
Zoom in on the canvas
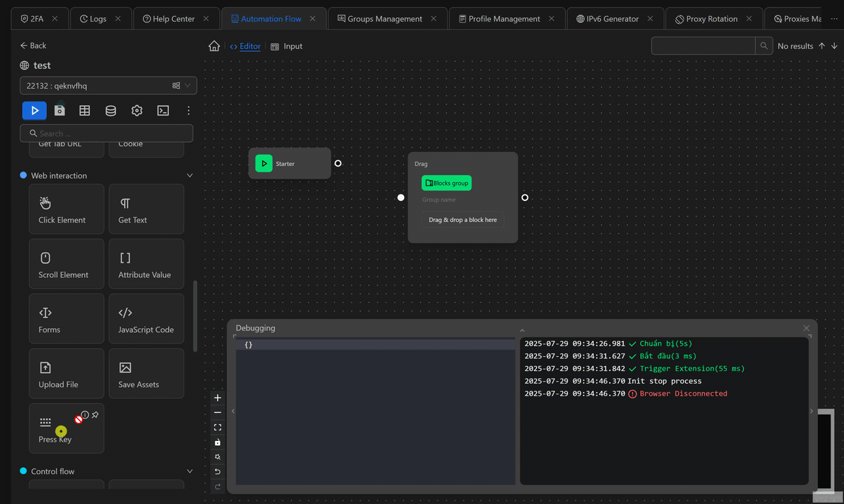point(218,398)
